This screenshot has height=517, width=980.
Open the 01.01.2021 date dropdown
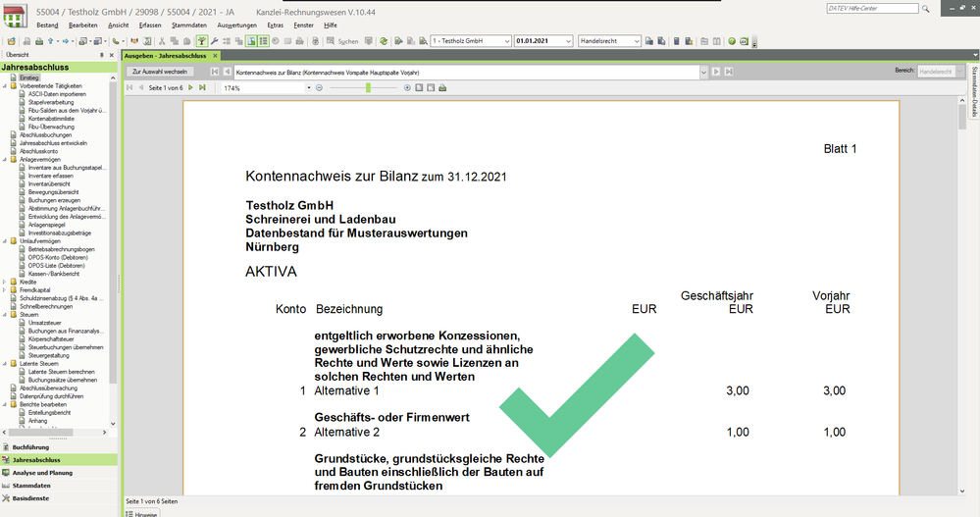(x=568, y=41)
